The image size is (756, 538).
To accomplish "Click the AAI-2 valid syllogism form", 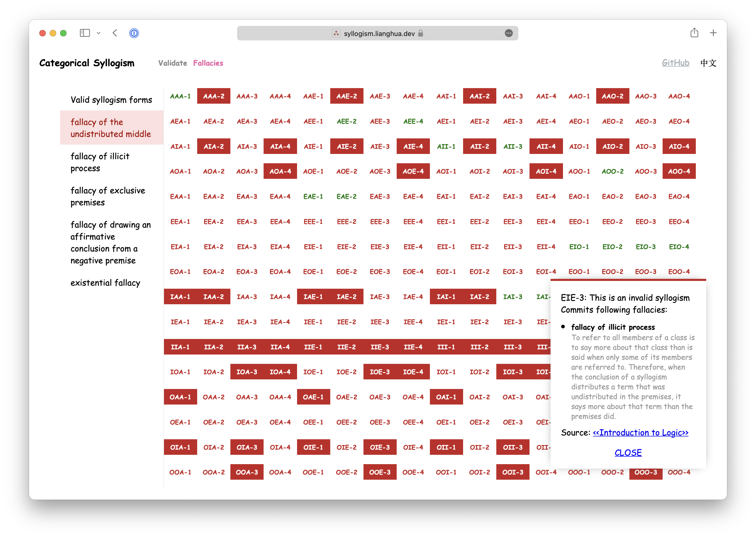I will (x=479, y=96).
